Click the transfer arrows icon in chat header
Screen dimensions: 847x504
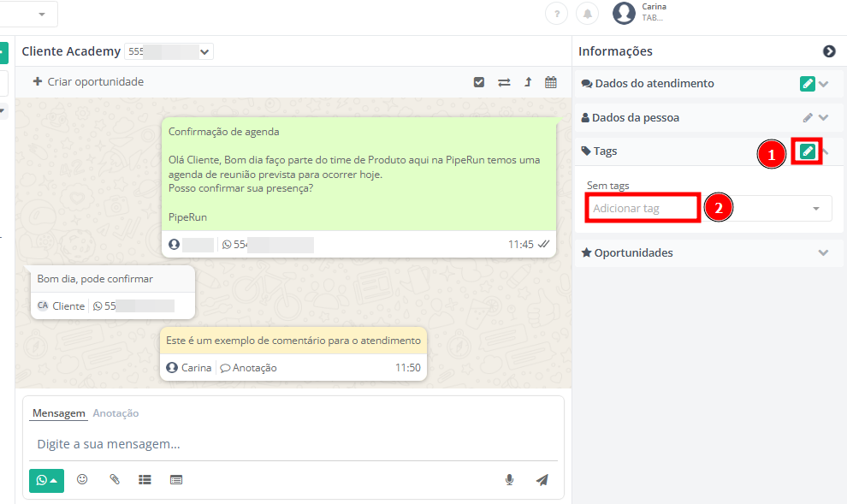tap(504, 82)
